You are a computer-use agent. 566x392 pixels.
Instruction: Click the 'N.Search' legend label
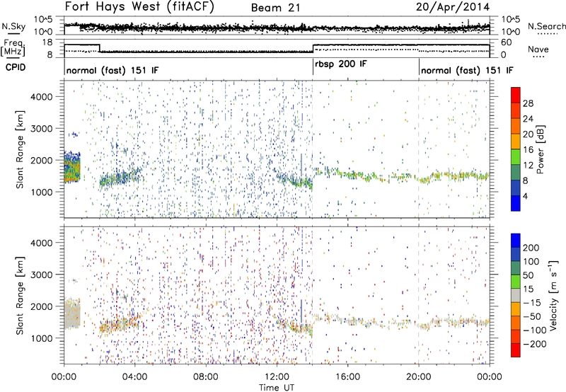[x=546, y=26]
